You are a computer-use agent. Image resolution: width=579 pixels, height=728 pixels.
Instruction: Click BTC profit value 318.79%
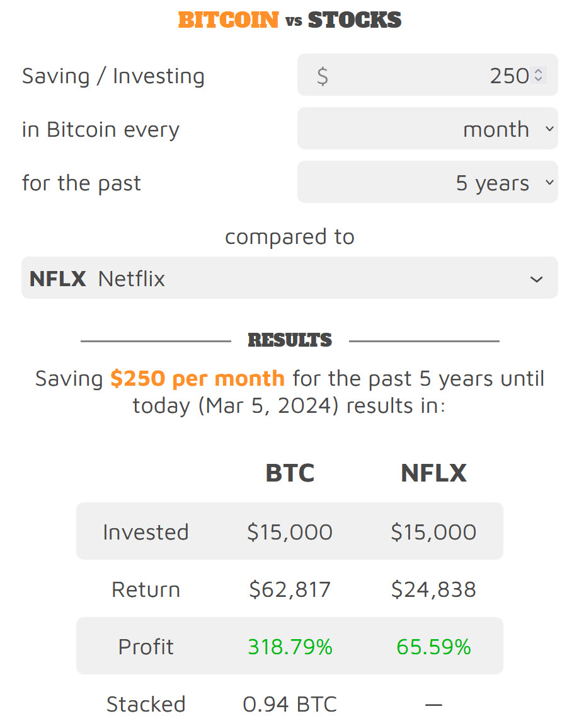point(290,647)
